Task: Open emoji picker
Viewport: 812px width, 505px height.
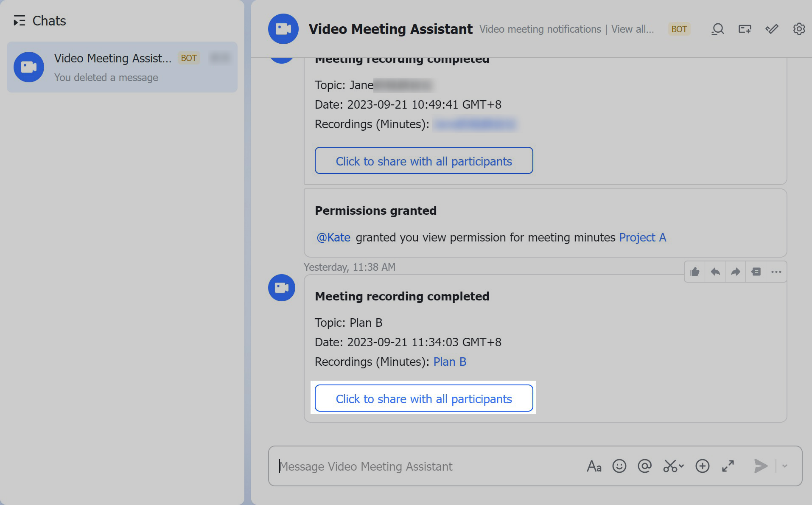Action: [619, 466]
